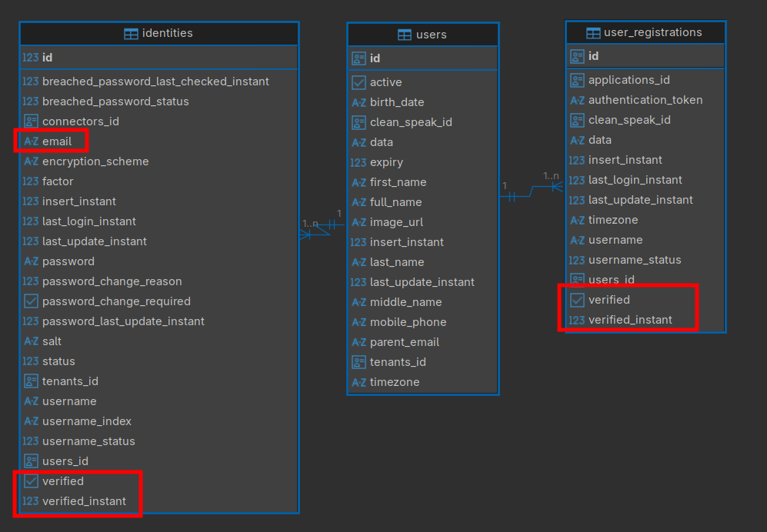The image size is (767, 532).
Task: Click the text-type icon beside email
Action: tap(31, 141)
